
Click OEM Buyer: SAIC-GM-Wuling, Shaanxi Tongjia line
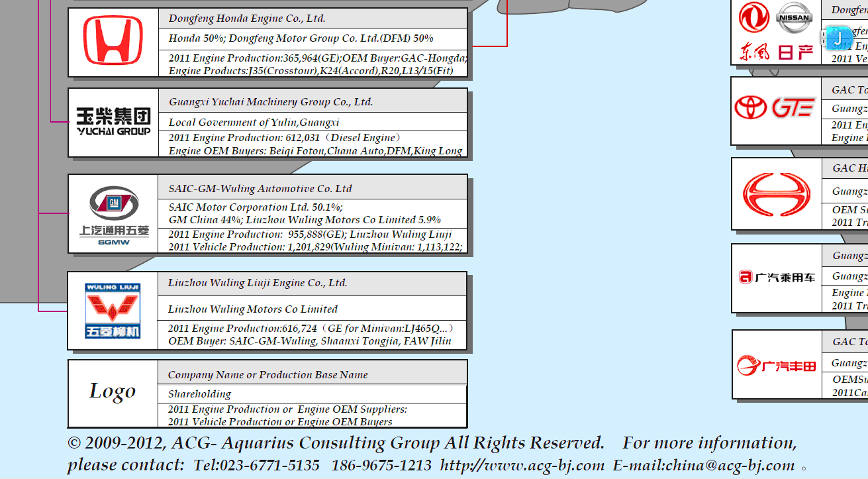pos(310,342)
